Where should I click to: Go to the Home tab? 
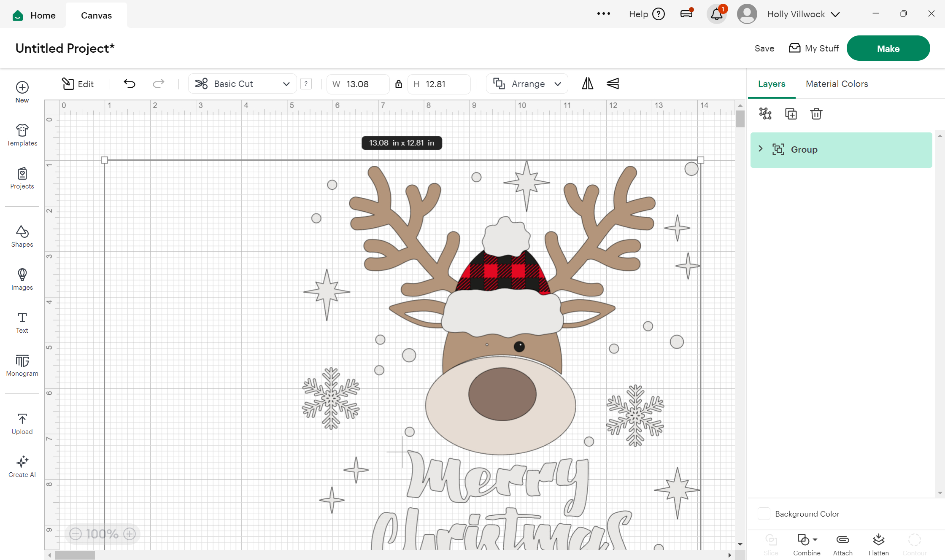[x=35, y=15]
